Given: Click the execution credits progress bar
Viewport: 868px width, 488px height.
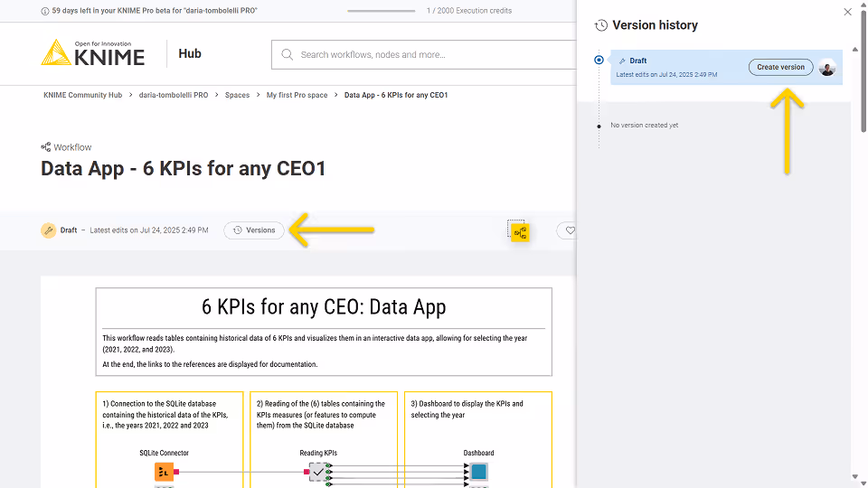Looking at the screenshot, I should 381,11.
